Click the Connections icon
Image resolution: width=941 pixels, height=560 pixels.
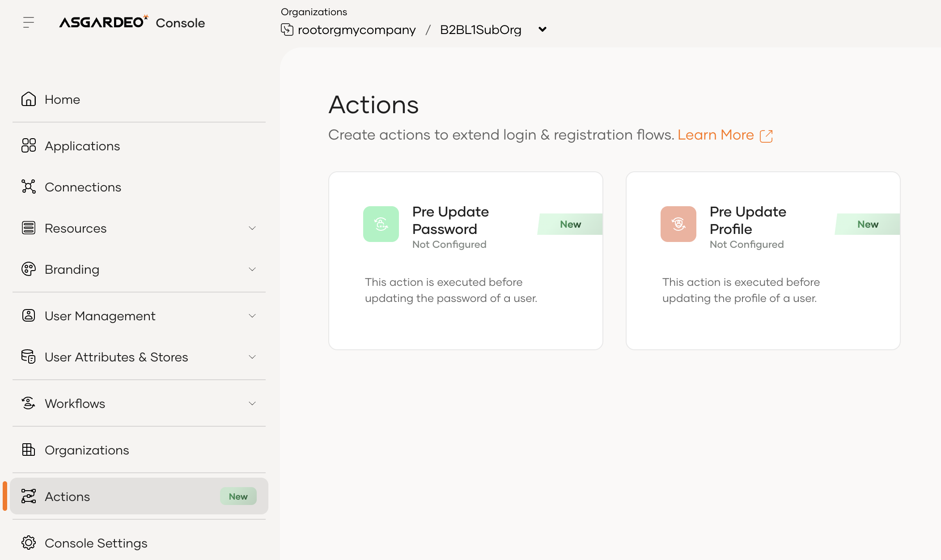[28, 187]
